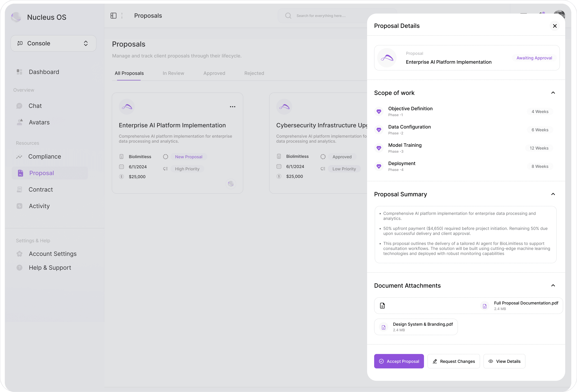Open the Avatars sidebar icon
This screenshot has width=577, height=392.
[20, 122]
